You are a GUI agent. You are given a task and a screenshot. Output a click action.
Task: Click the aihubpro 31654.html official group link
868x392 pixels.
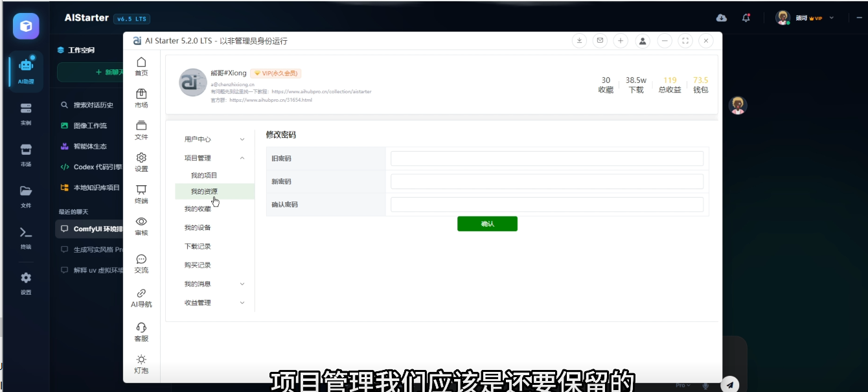tap(271, 100)
